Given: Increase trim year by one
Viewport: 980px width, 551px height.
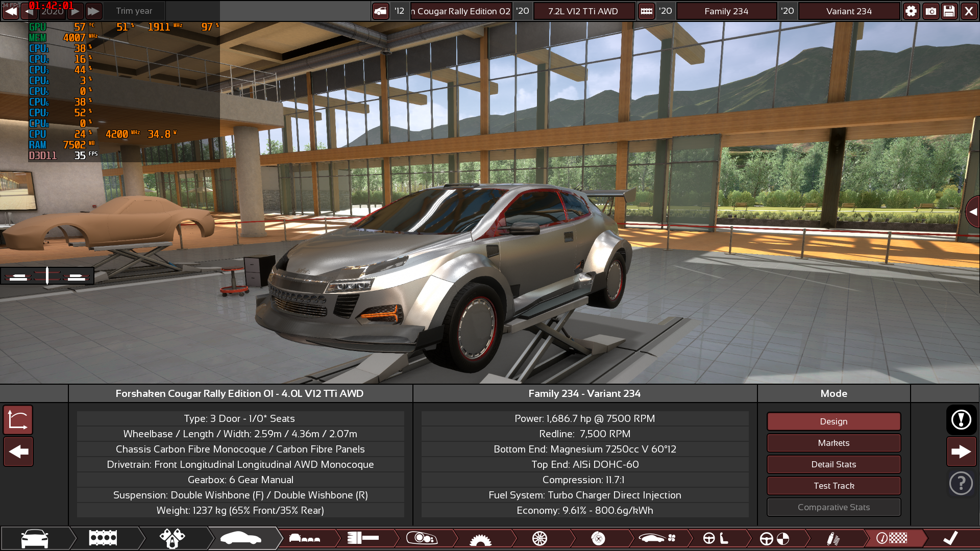Looking at the screenshot, I should pos(75,11).
